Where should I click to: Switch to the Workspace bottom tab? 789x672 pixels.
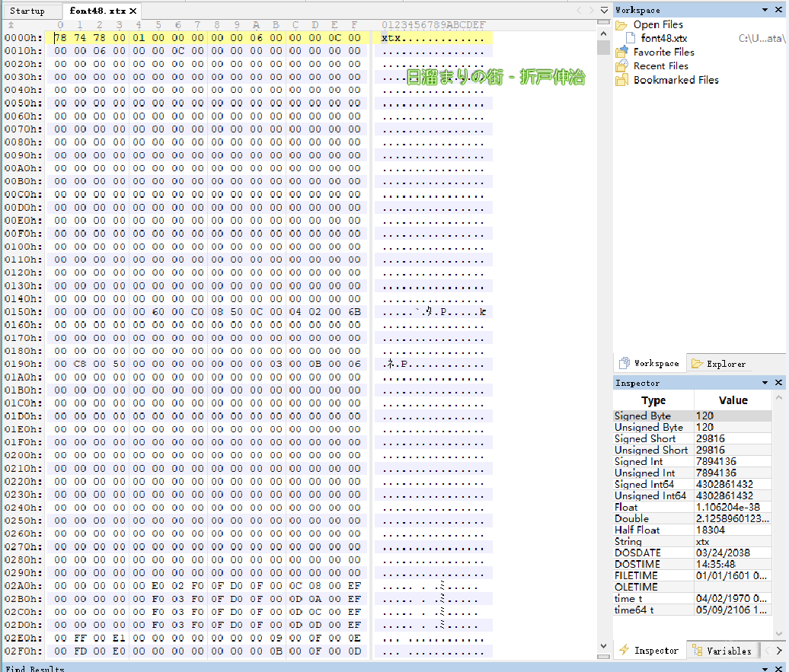coord(650,363)
